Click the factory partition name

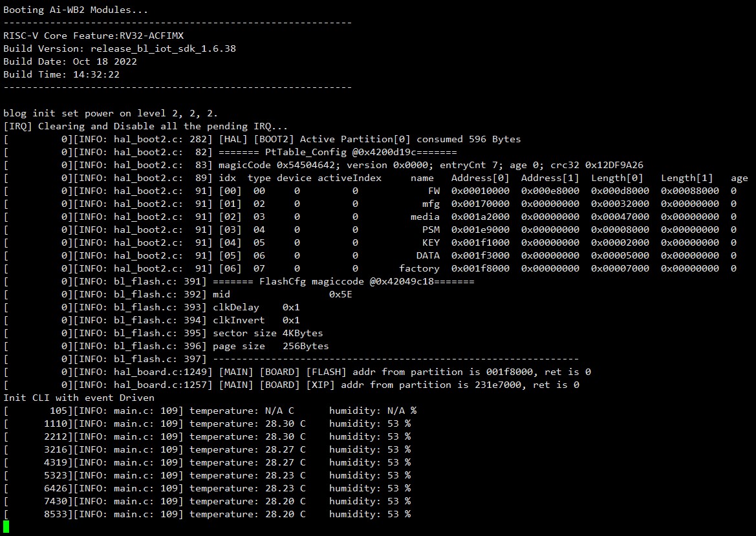(x=419, y=268)
